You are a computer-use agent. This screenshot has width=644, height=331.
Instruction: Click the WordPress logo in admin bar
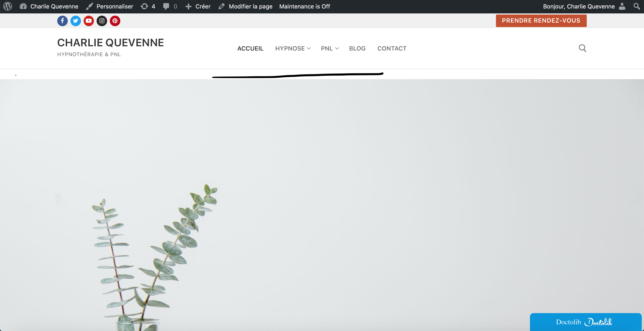tap(8, 6)
